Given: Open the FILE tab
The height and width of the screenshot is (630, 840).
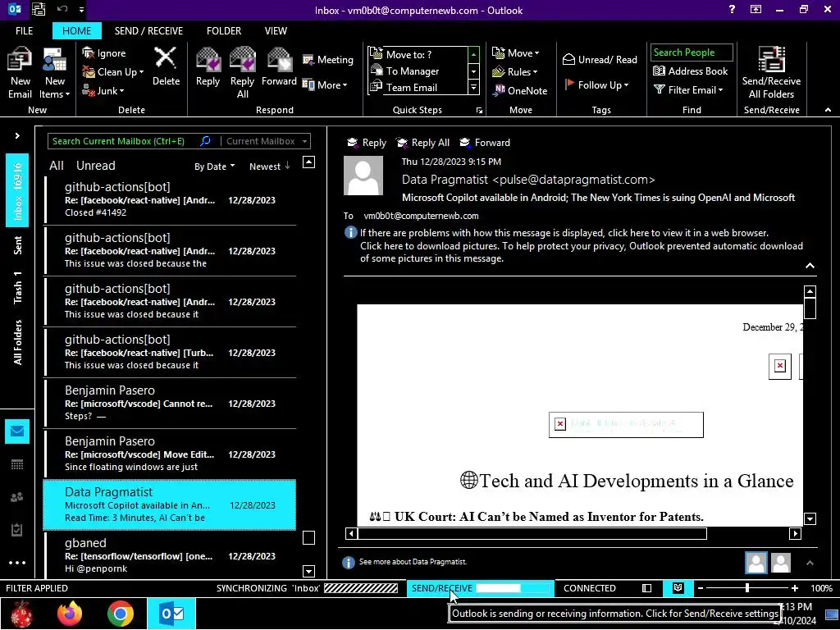Looking at the screenshot, I should [24, 30].
